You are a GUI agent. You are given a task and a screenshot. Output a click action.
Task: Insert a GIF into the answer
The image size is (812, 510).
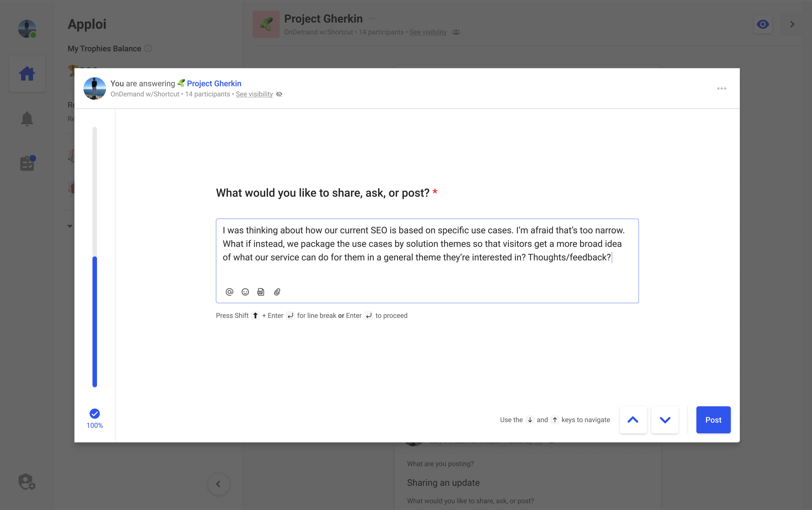(261, 292)
